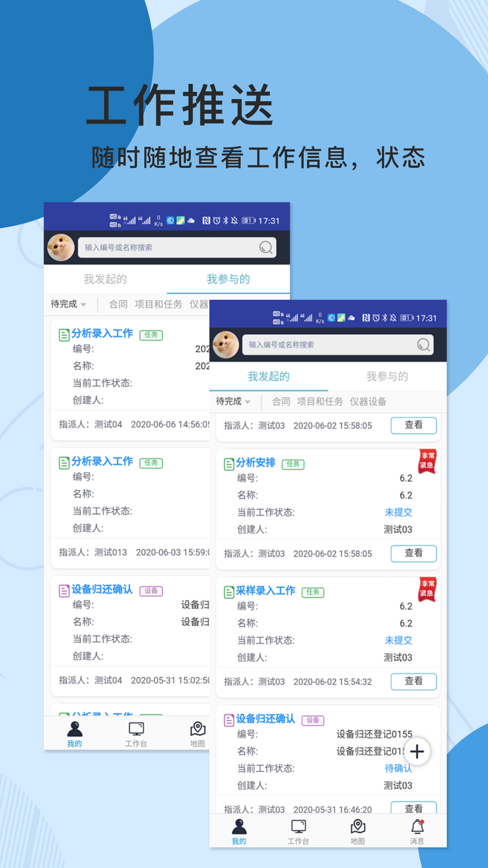The height and width of the screenshot is (868, 488).
Task: Switch to 我参与的 tab in front screen
Action: point(387,376)
